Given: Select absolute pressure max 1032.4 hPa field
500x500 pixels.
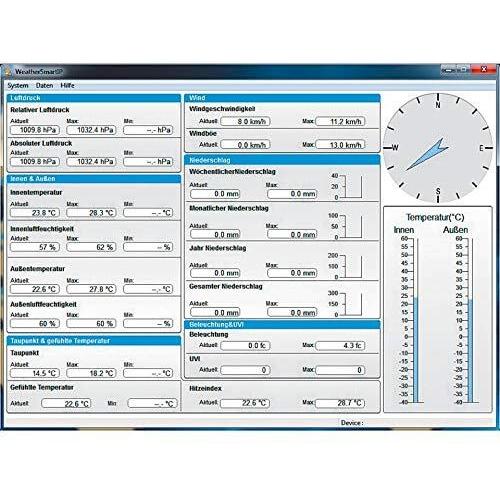Looking at the screenshot, I should 91,162.
